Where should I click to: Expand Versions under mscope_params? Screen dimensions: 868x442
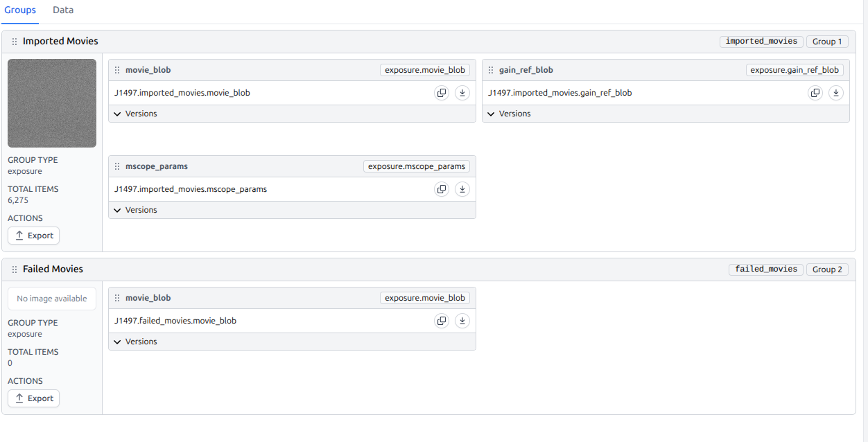point(136,210)
